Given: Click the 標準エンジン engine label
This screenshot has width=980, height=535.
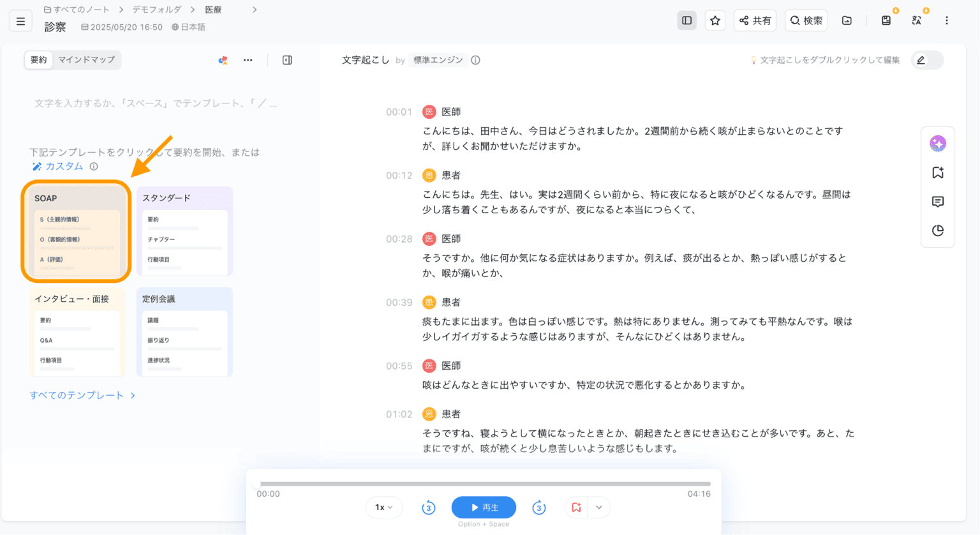Looking at the screenshot, I should [438, 60].
